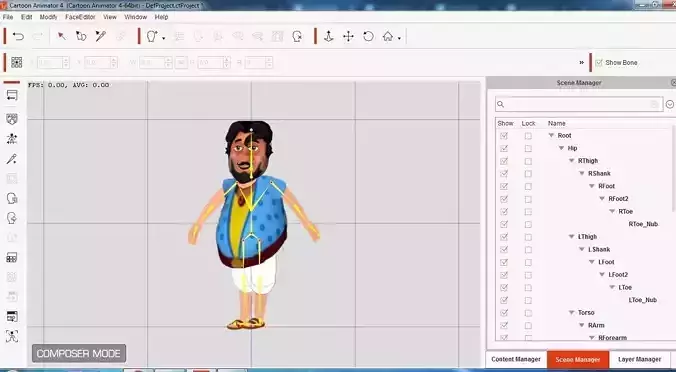Image resolution: width=676 pixels, height=372 pixels.
Task: Open Scene Manager search options circle dropdown
Action: point(670,104)
